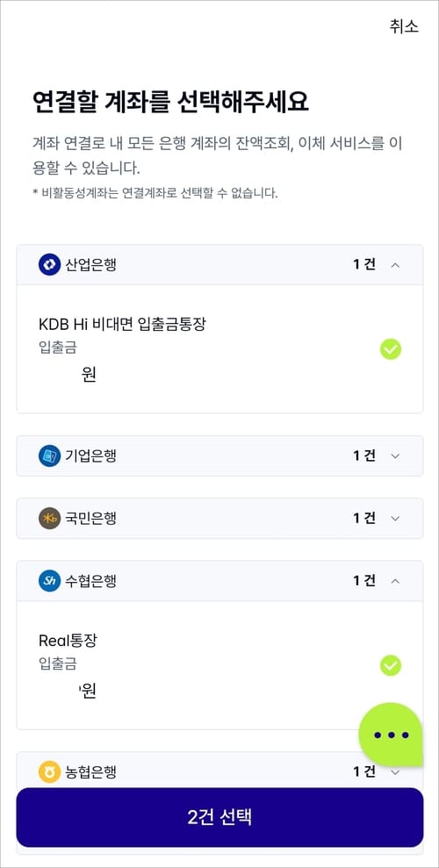Click the 기업은행 header label

(90, 456)
